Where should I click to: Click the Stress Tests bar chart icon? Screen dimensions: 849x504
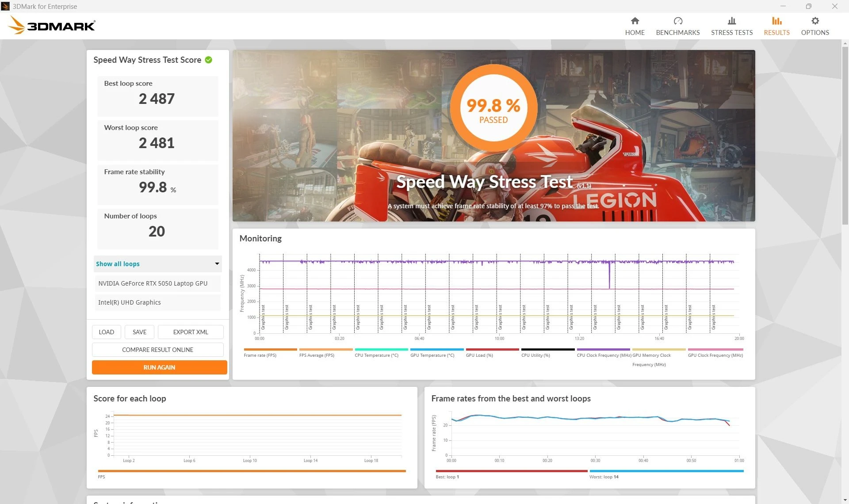pyautogui.click(x=731, y=21)
